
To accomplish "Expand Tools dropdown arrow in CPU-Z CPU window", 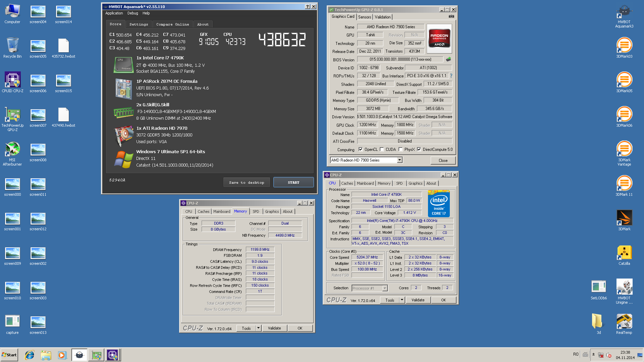I will [x=402, y=300].
